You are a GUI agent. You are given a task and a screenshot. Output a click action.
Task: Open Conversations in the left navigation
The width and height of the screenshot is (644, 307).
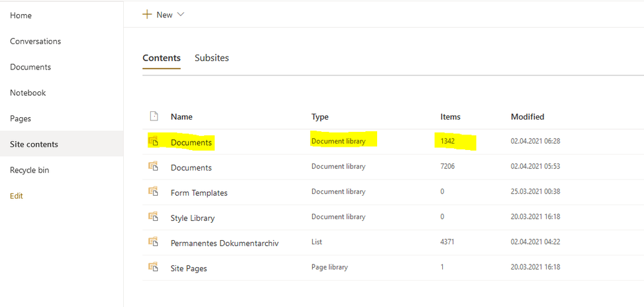click(x=35, y=41)
